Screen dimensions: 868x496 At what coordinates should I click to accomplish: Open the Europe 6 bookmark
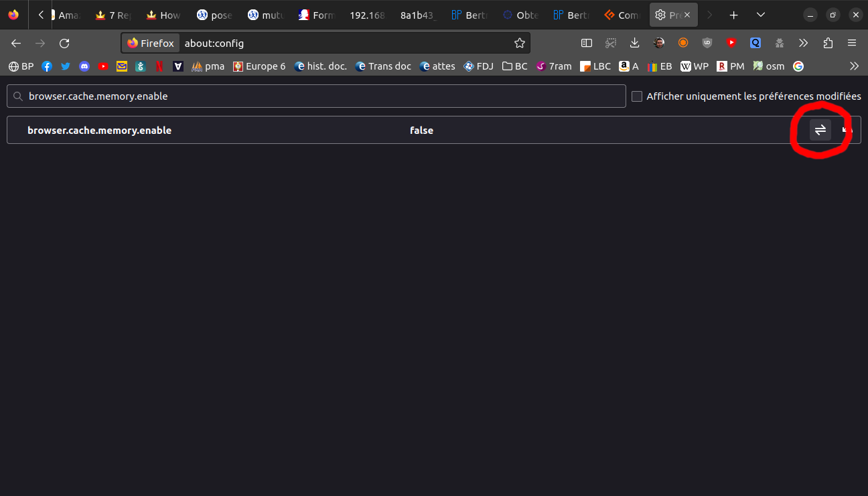pos(259,66)
